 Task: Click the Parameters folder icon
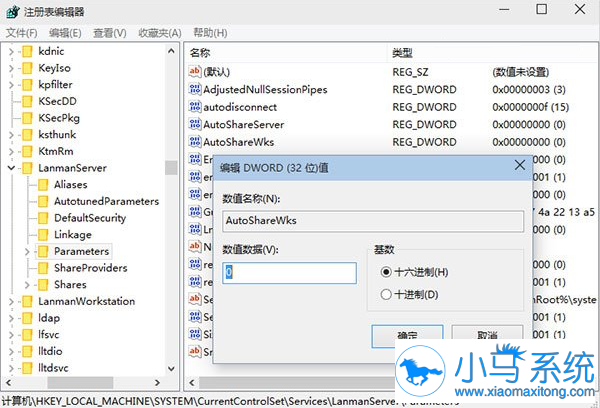pyautogui.click(x=43, y=251)
